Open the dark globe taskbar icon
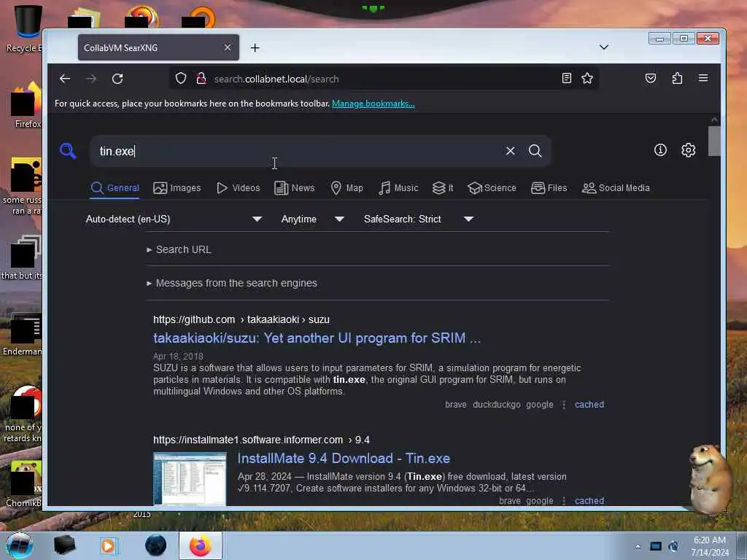This screenshot has height=560, width=747. [x=156, y=545]
